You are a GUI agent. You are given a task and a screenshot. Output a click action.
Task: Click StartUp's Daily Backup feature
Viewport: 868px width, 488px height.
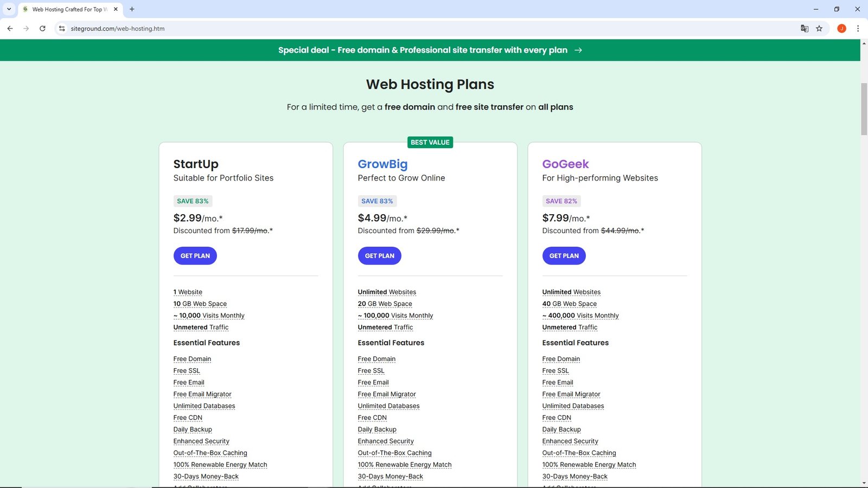pyautogui.click(x=193, y=429)
